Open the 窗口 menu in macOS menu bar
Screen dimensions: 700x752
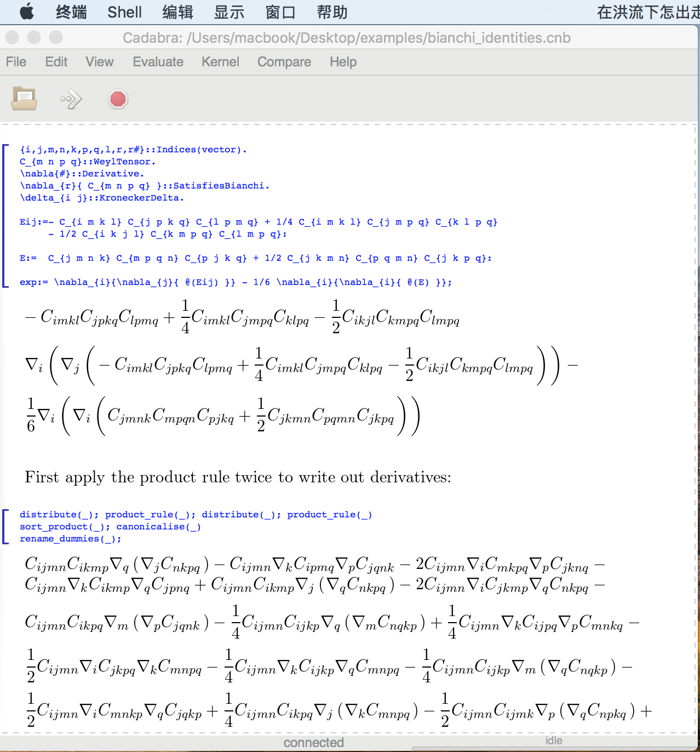tap(280, 12)
